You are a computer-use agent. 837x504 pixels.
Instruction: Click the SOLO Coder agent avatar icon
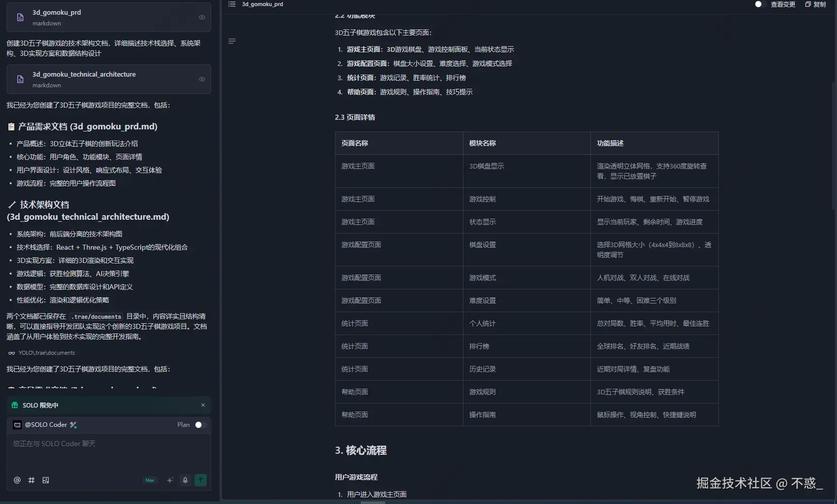[x=17, y=425]
